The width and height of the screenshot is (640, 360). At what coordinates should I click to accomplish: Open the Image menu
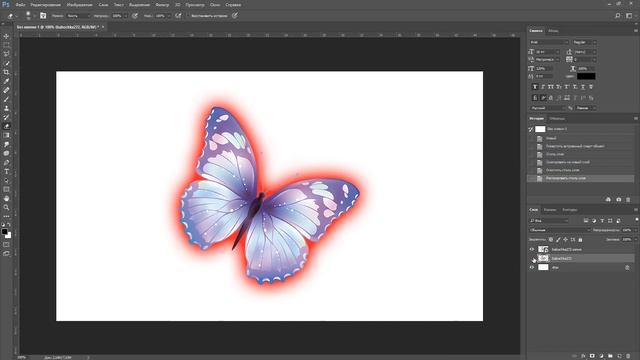79,5
